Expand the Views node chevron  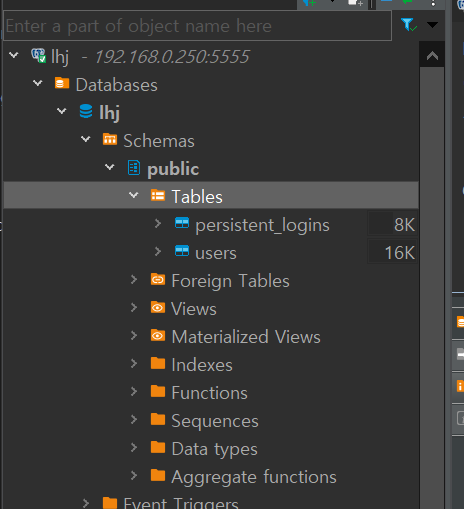point(134,307)
